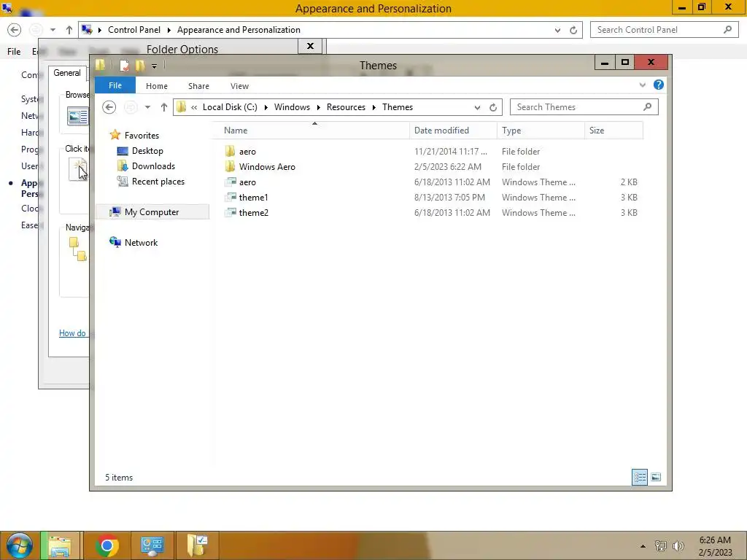Switch to large icons view layout
This screenshot has height=560, width=747.
(x=656, y=477)
